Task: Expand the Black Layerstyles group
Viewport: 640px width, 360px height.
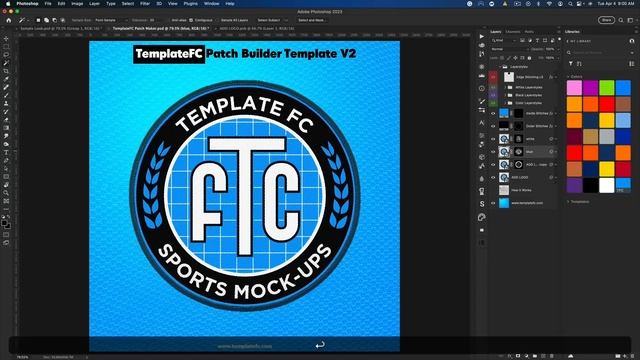Action: pos(505,95)
